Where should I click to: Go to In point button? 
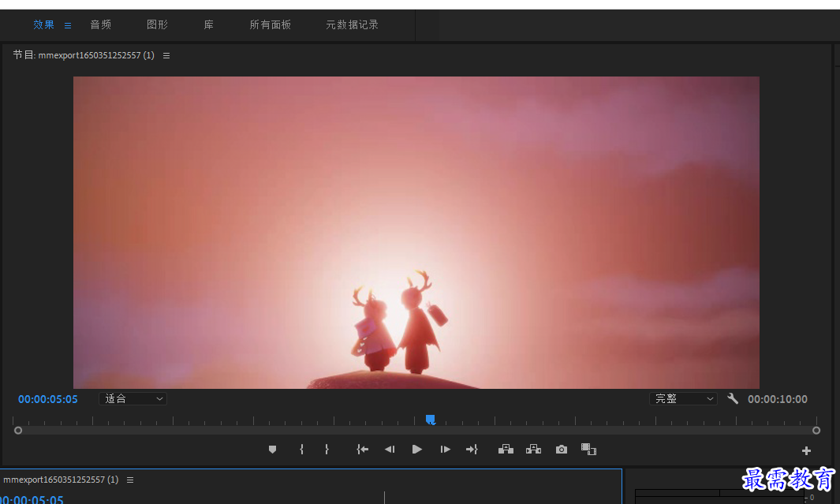point(363,450)
